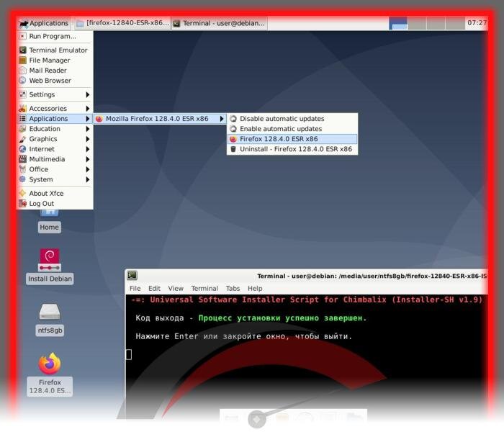Screen dimensions: 504x432
Task: Open the clock showing 07:27
Action: (477, 23)
